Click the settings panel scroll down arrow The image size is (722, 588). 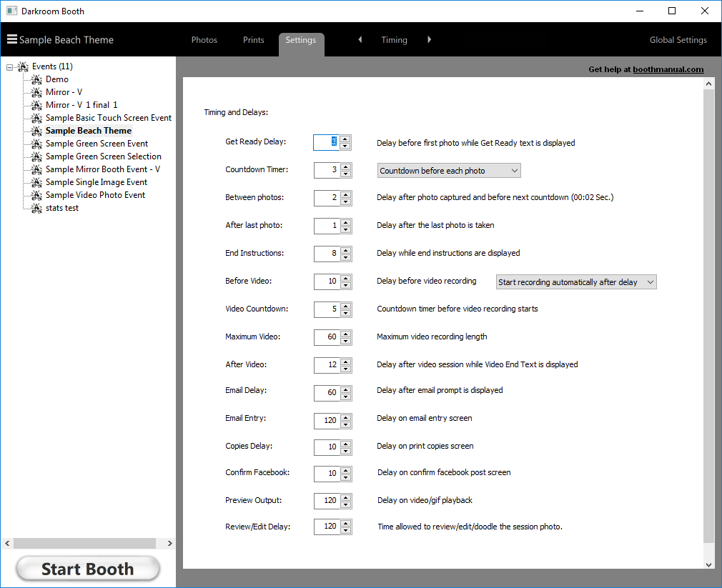coord(708,564)
